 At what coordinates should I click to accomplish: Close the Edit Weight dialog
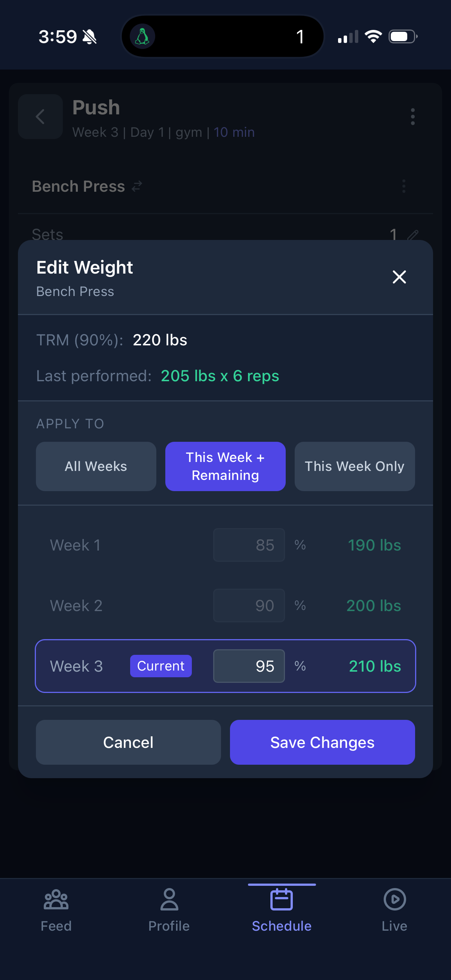[x=399, y=277]
